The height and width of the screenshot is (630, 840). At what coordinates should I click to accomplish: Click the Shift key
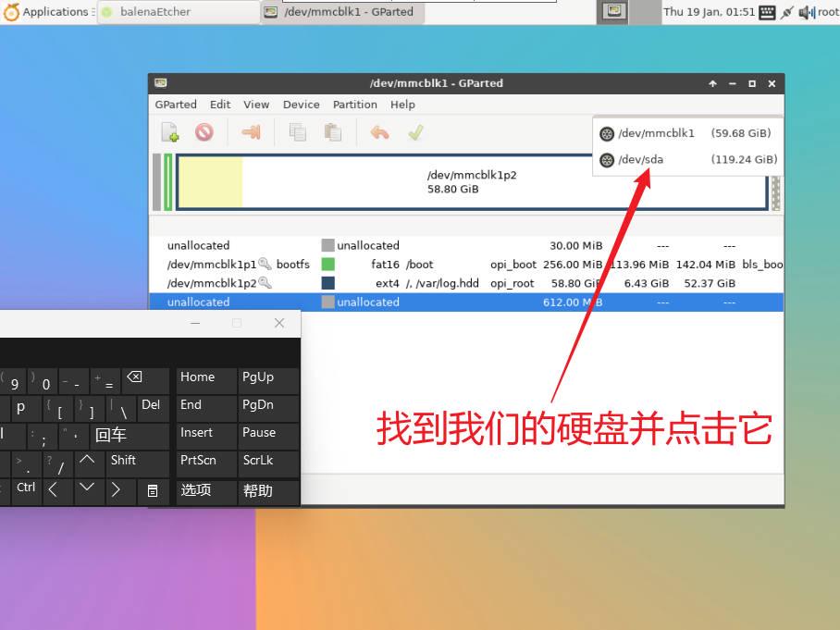coord(138,463)
